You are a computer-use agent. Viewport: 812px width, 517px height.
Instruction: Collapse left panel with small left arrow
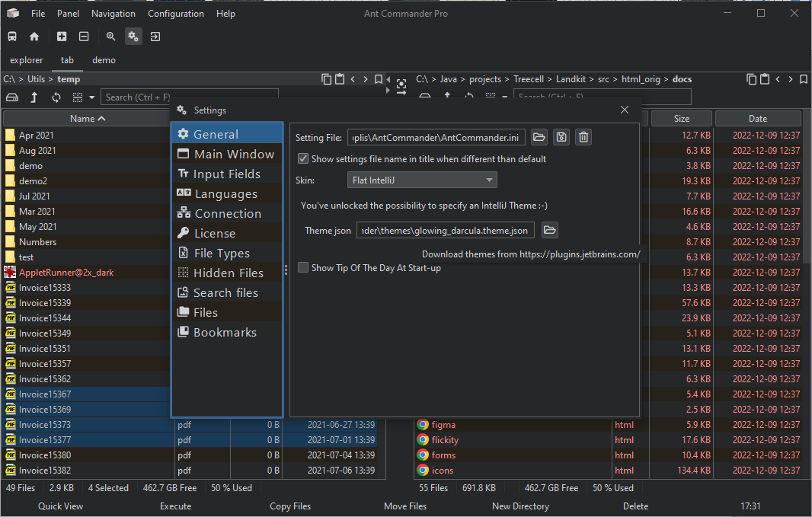click(x=388, y=79)
